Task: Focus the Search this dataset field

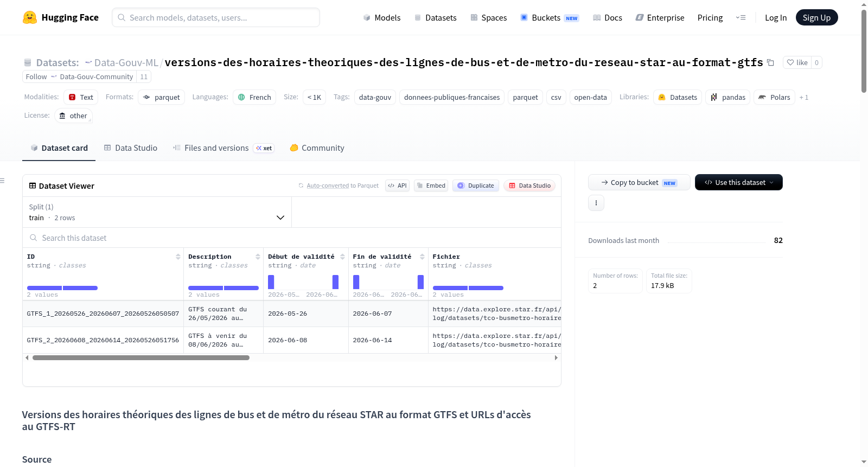Action: 292,238
